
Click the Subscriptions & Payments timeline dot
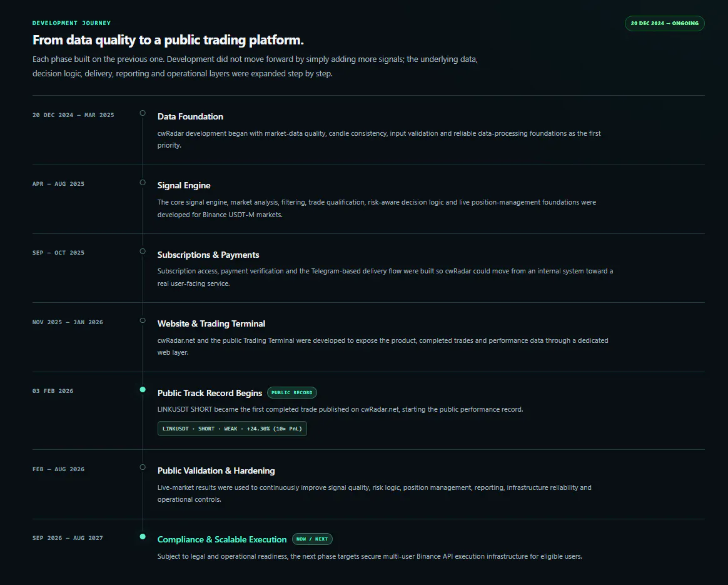pyautogui.click(x=143, y=251)
